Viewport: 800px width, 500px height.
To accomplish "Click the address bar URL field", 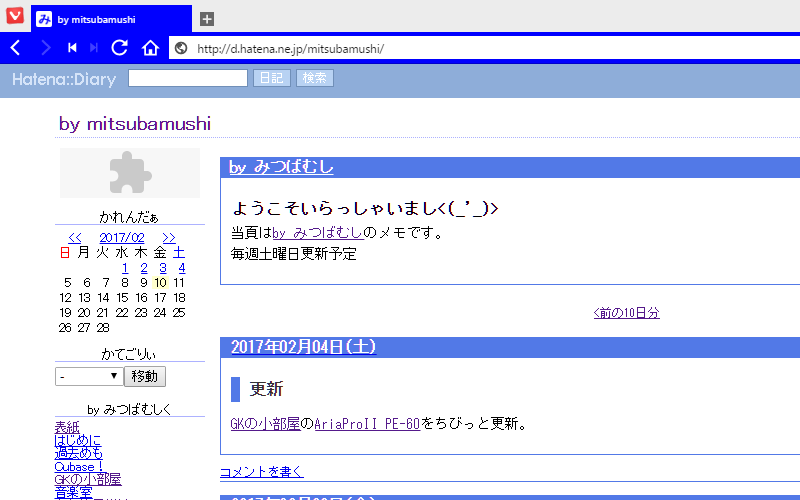I will point(484,48).
